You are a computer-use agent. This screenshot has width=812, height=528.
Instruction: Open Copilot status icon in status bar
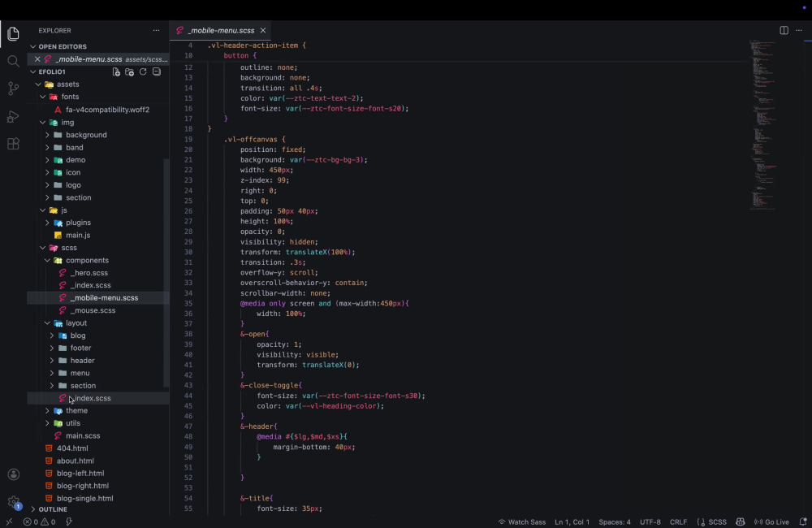coord(741,522)
